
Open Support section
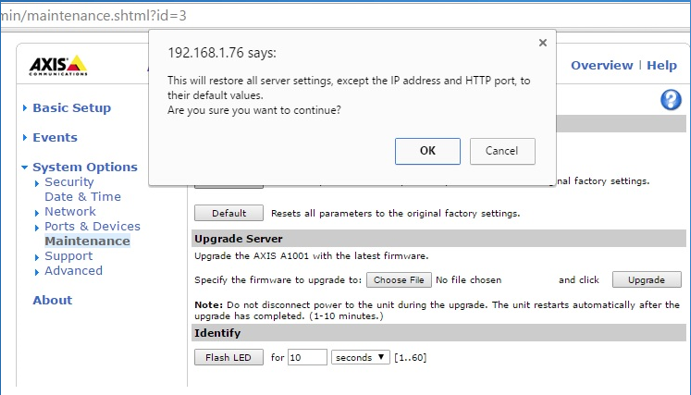point(69,256)
